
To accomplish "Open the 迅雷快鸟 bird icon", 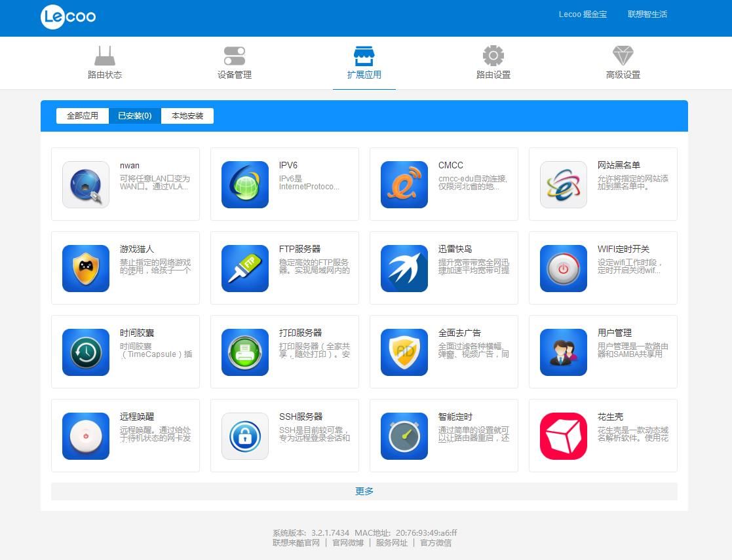I will pos(404,269).
